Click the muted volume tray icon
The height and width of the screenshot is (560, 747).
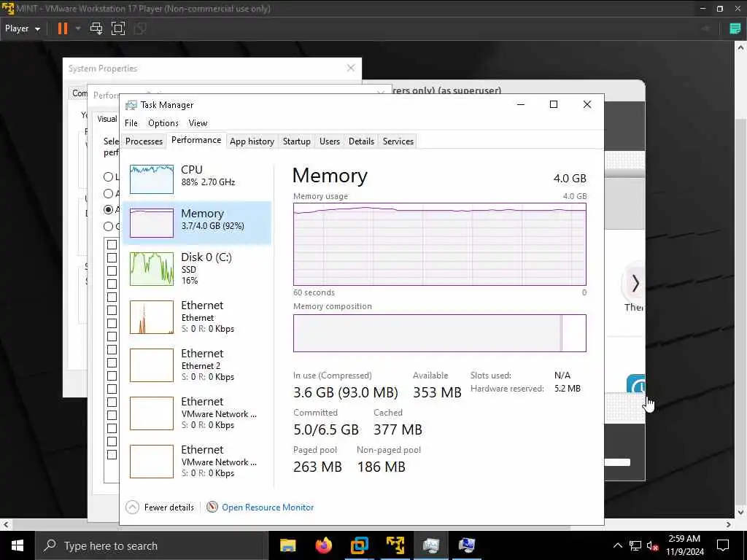[x=653, y=545]
